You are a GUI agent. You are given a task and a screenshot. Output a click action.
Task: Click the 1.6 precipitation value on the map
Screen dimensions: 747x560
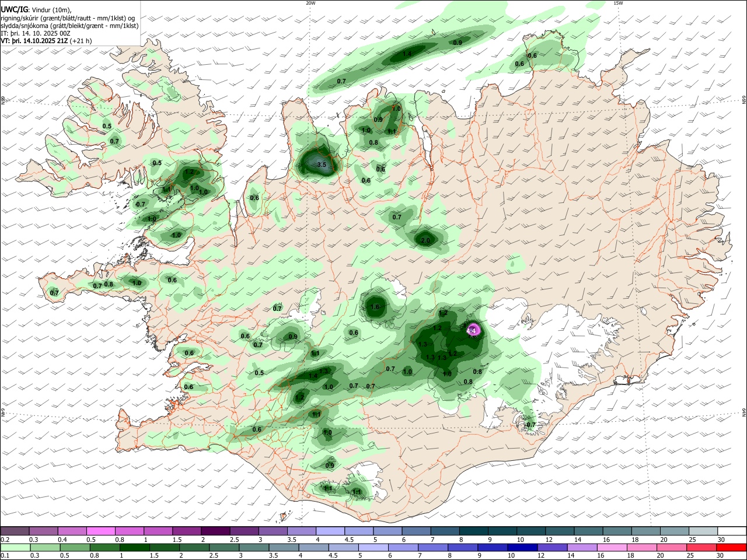point(375,307)
